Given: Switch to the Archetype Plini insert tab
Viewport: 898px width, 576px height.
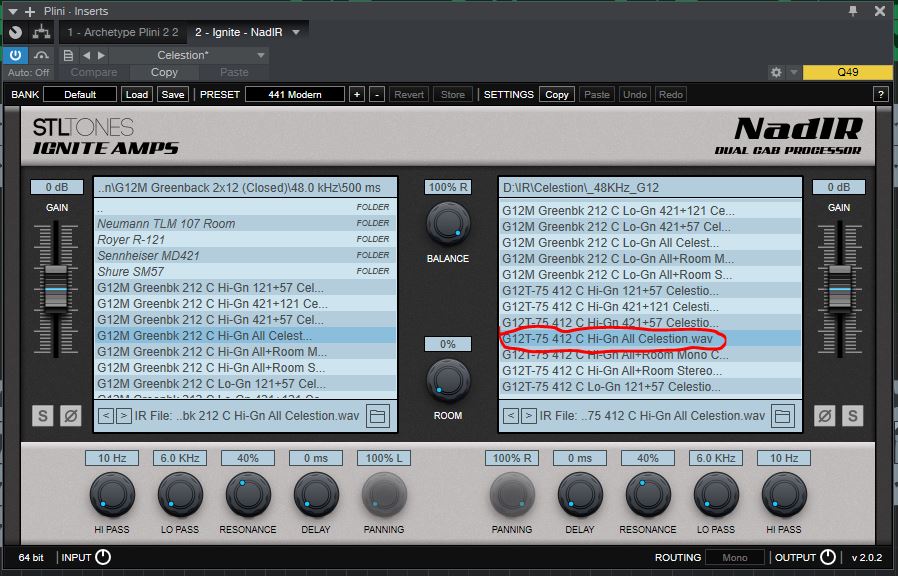Looking at the screenshot, I should coord(123,33).
